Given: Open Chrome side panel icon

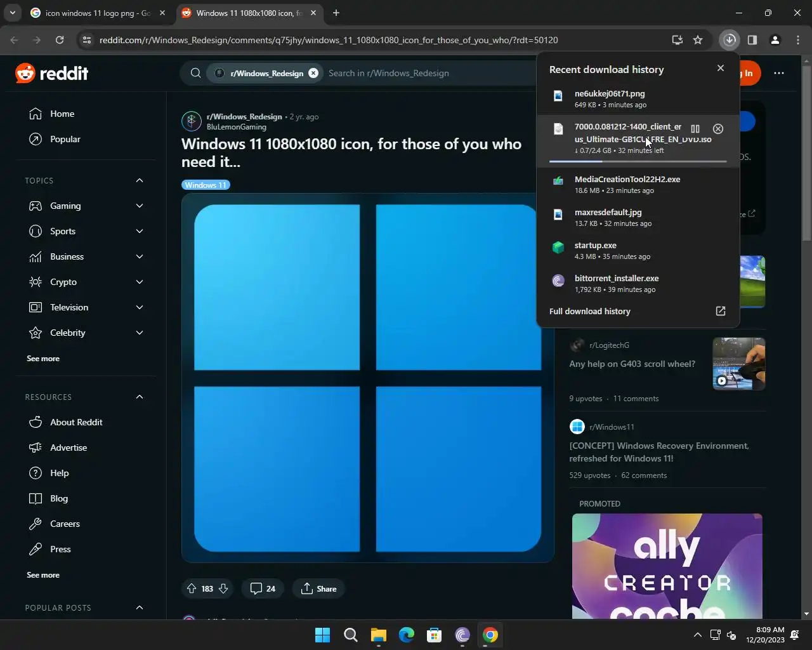Looking at the screenshot, I should coord(752,40).
